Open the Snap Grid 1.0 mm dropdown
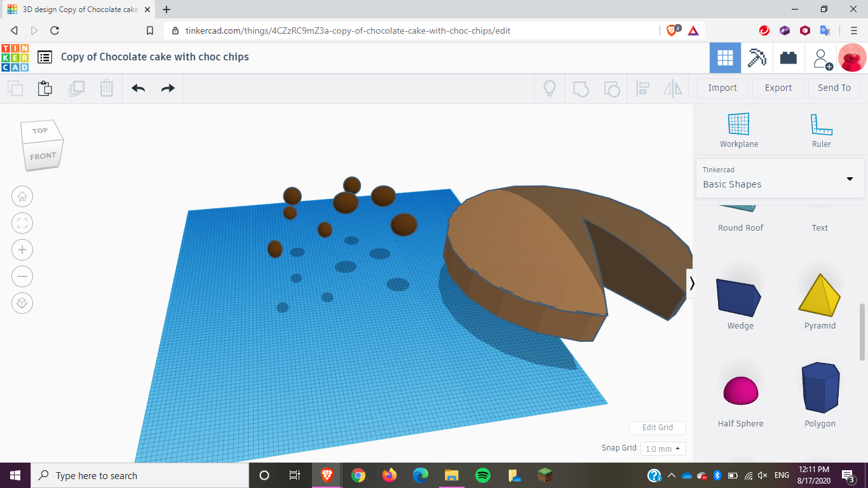The image size is (868, 488). coord(663,449)
